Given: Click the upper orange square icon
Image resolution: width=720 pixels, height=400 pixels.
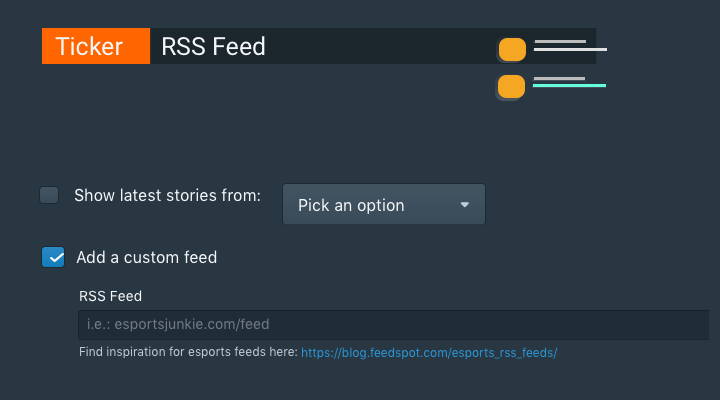Looking at the screenshot, I should click(x=512, y=49).
